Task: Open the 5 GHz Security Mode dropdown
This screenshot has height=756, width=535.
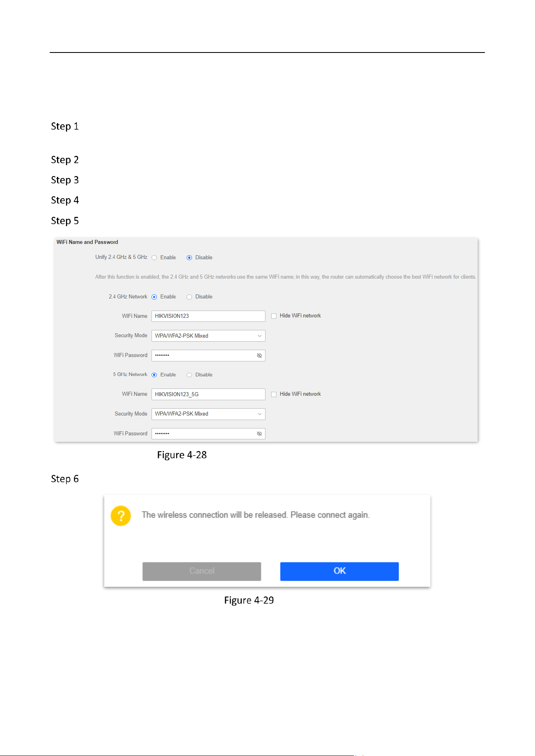Action: [x=209, y=414]
